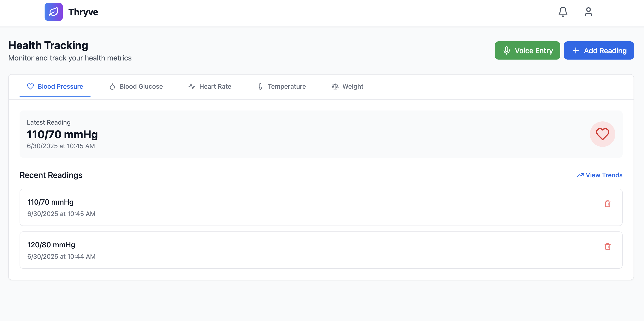Open the Heart Rate tab
The image size is (644, 321).
tap(210, 86)
